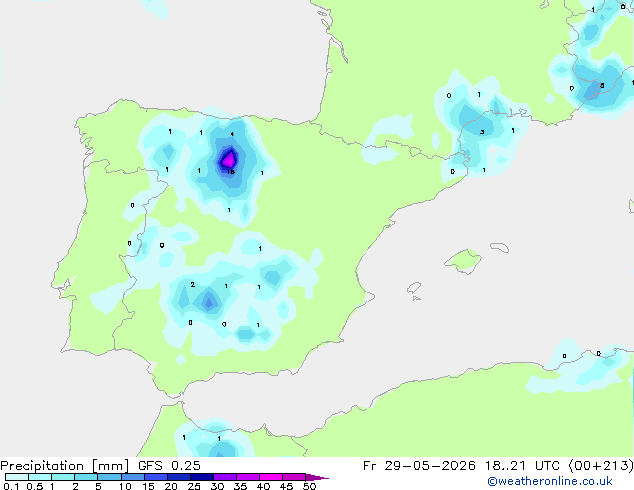Click the 20–25 mm dark blue legend segment
The height and width of the screenshot is (490, 634).
tap(178, 477)
